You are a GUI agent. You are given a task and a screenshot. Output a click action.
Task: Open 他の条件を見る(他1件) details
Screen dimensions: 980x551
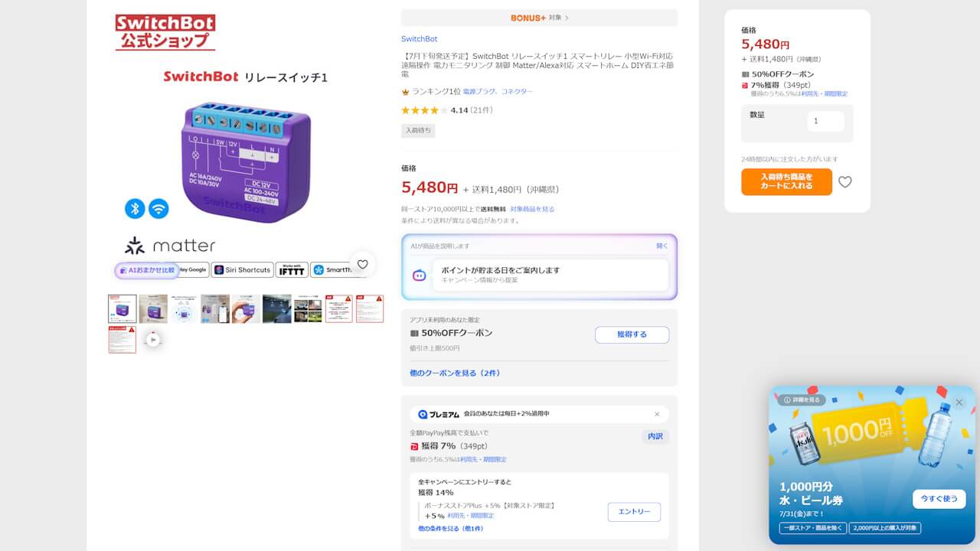pyautogui.click(x=451, y=529)
